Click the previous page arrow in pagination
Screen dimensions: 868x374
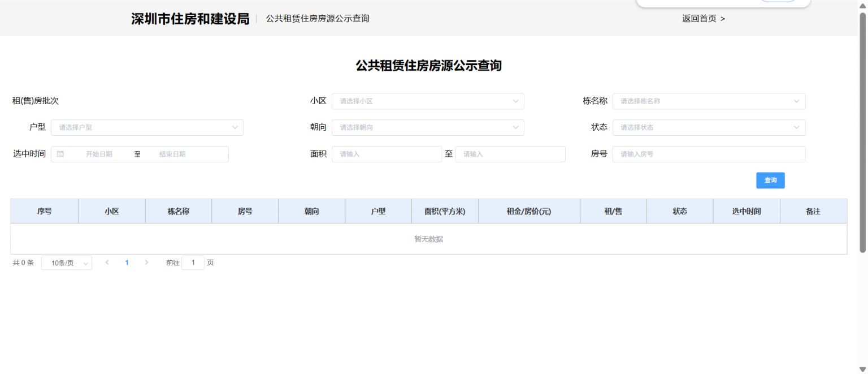107,263
